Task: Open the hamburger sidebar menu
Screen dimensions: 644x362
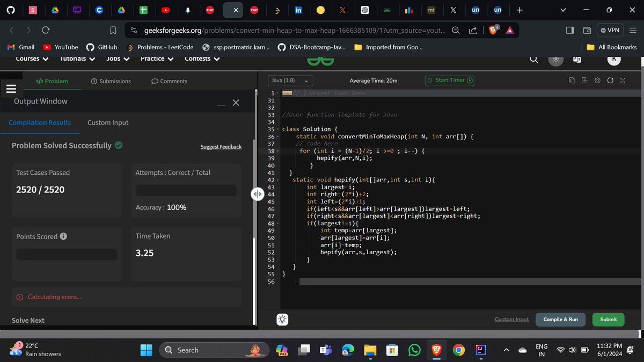Action: pyautogui.click(x=10, y=88)
